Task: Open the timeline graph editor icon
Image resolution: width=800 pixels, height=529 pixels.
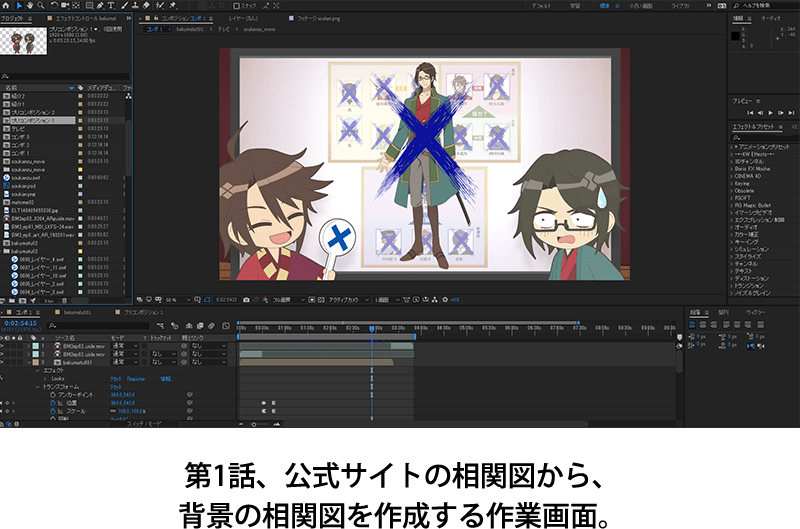Action: 226,325
